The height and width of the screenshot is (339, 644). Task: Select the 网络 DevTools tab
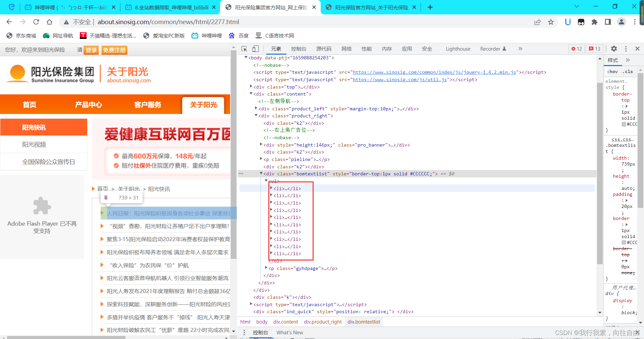(346, 49)
